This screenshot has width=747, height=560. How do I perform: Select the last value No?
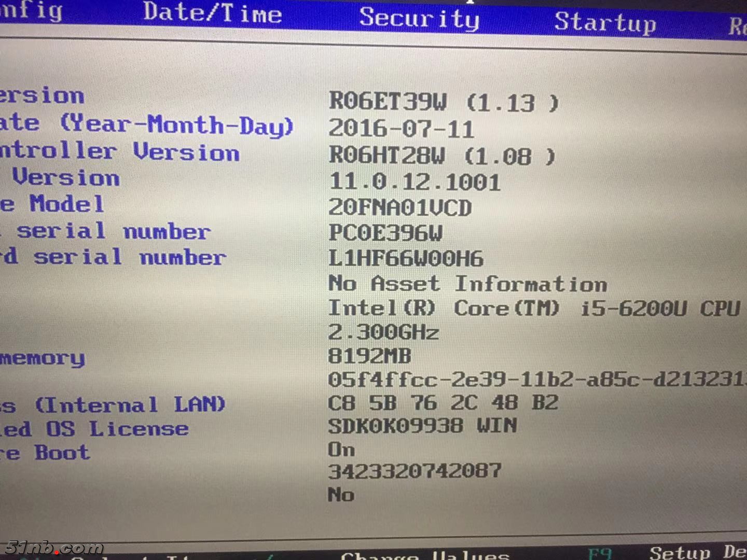coord(341,494)
